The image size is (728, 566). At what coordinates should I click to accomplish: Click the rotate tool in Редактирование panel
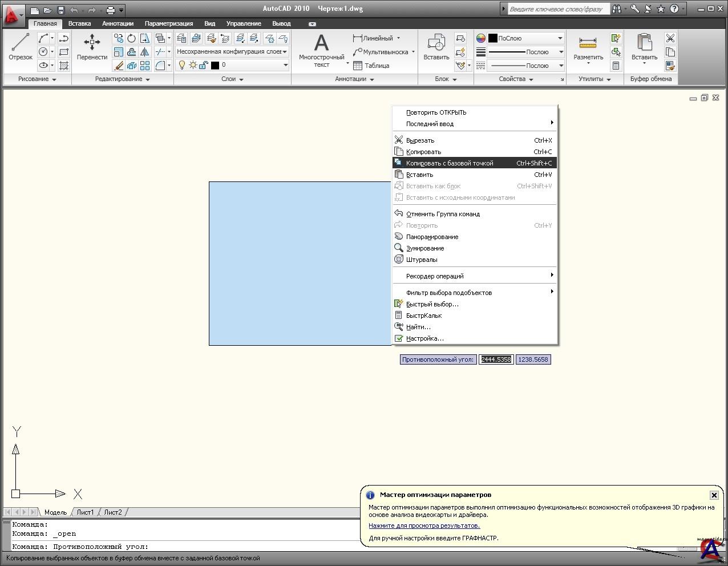(x=132, y=38)
